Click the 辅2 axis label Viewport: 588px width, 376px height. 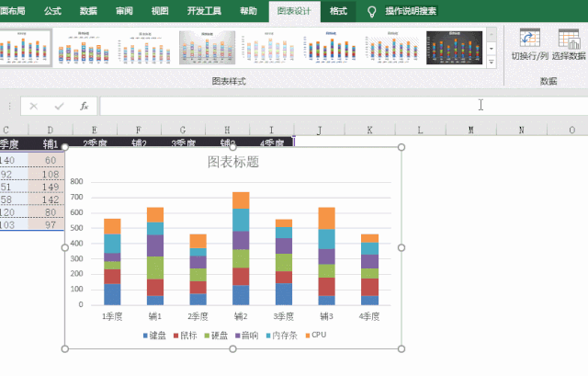(241, 316)
